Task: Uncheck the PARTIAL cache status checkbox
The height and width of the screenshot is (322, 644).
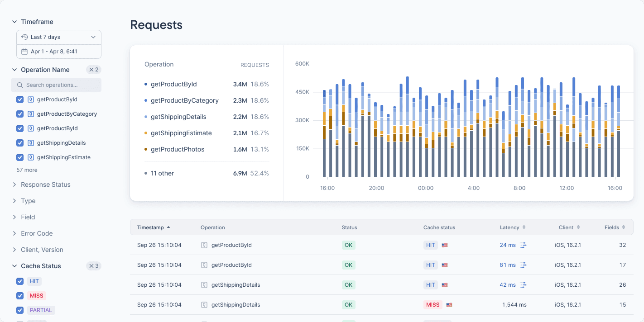Action: 20,310
